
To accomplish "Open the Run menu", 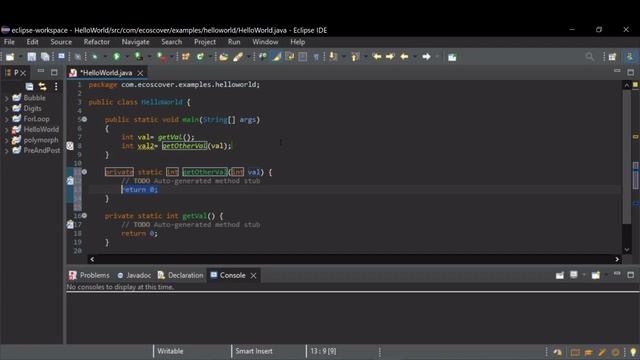I will pyautogui.click(x=234, y=42).
